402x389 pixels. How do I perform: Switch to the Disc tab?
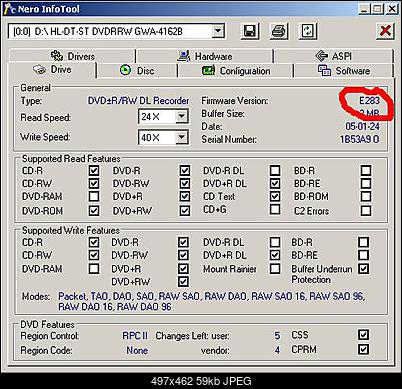pyautogui.click(x=137, y=71)
